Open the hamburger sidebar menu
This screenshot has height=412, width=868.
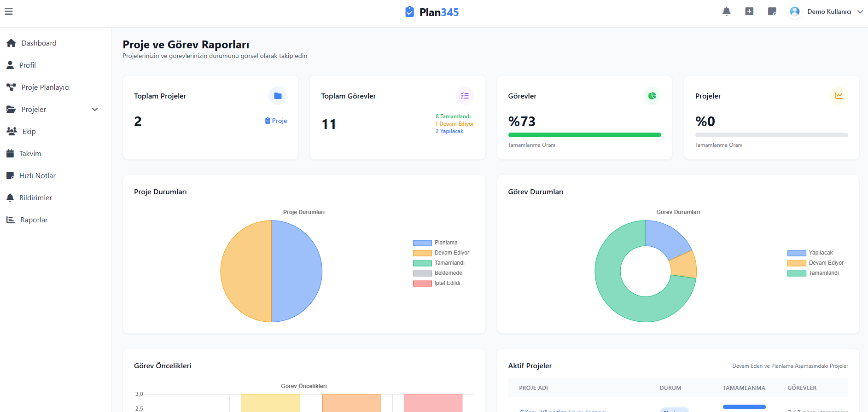[x=9, y=12]
